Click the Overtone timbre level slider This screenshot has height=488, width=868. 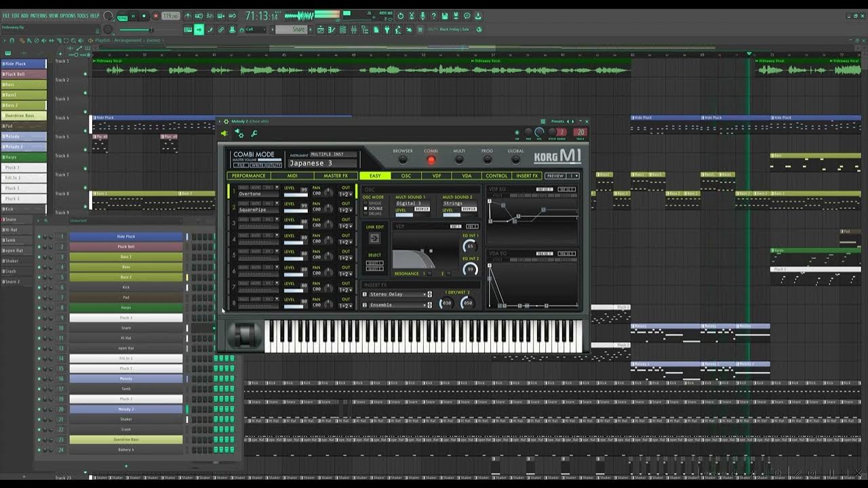coord(296,195)
